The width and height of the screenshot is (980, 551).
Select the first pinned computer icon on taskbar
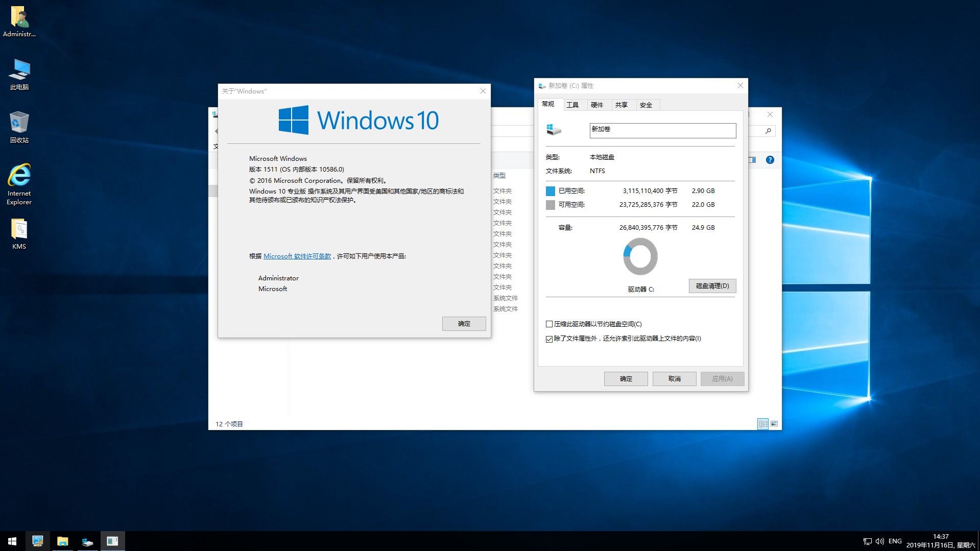tap(37, 541)
